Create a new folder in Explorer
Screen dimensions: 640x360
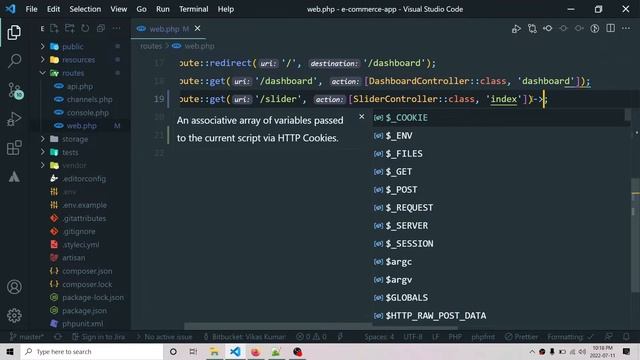(x=70, y=28)
